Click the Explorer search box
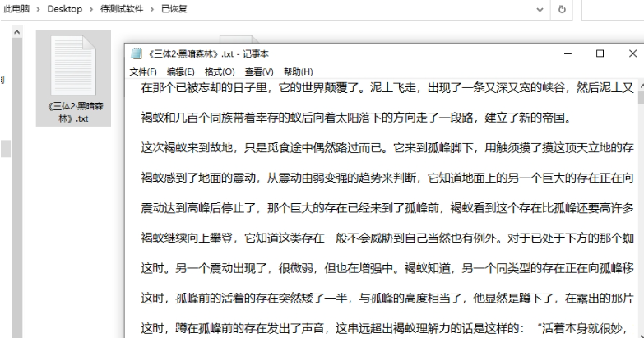The image size is (644, 338). pyautogui.click(x=613, y=9)
